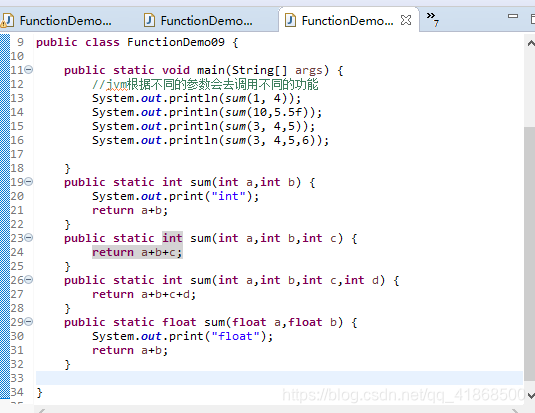
Task: Collapse the sum method at line 19
Action: point(29,182)
